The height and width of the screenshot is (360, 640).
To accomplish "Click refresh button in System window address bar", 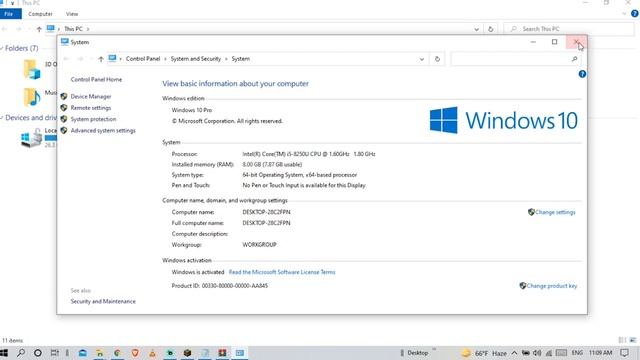I will pyautogui.click(x=437, y=59).
